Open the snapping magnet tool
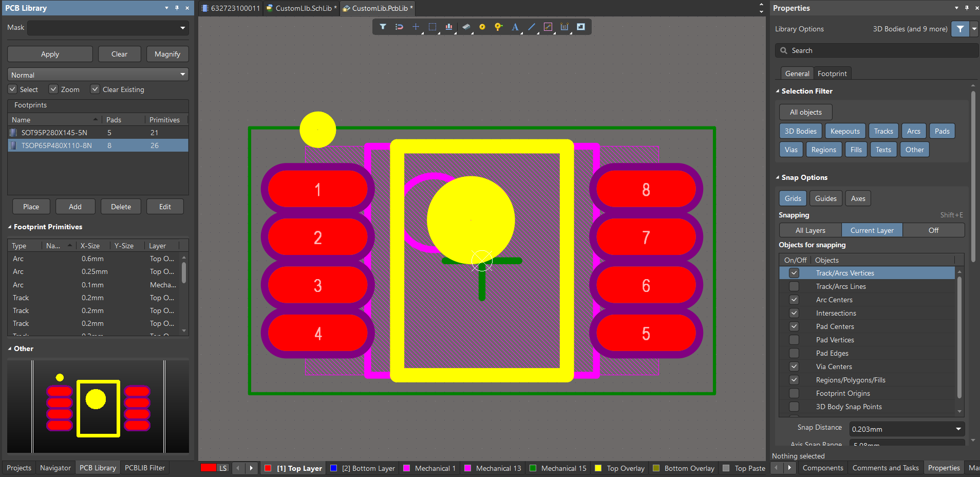Image resolution: width=980 pixels, height=477 pixels. [399, 27]
